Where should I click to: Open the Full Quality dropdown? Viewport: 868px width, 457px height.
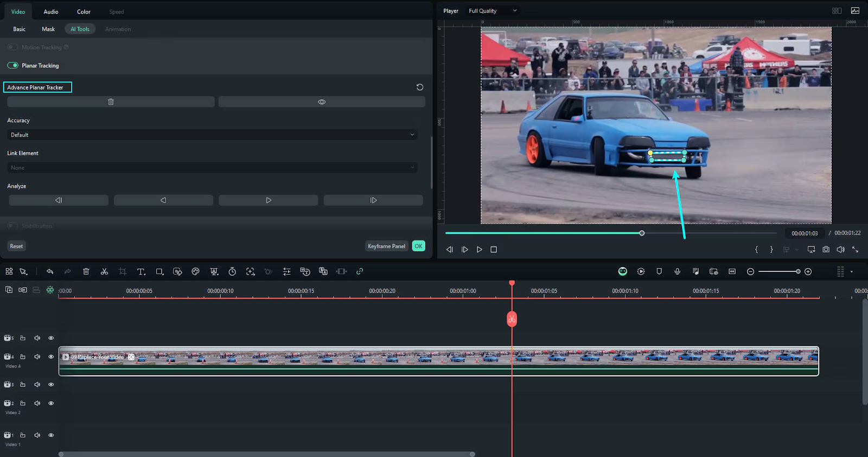pos(493,11)
